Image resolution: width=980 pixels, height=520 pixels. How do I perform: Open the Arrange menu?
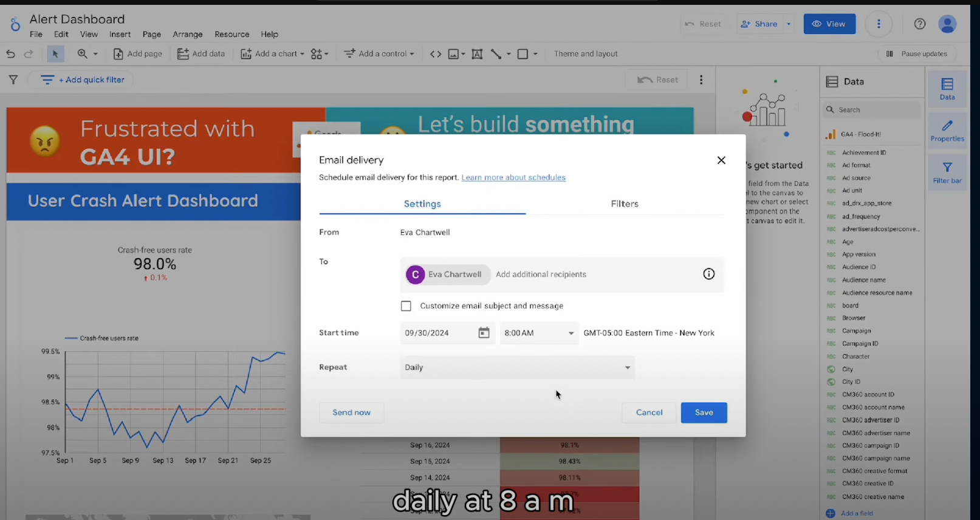pos(188,35)
